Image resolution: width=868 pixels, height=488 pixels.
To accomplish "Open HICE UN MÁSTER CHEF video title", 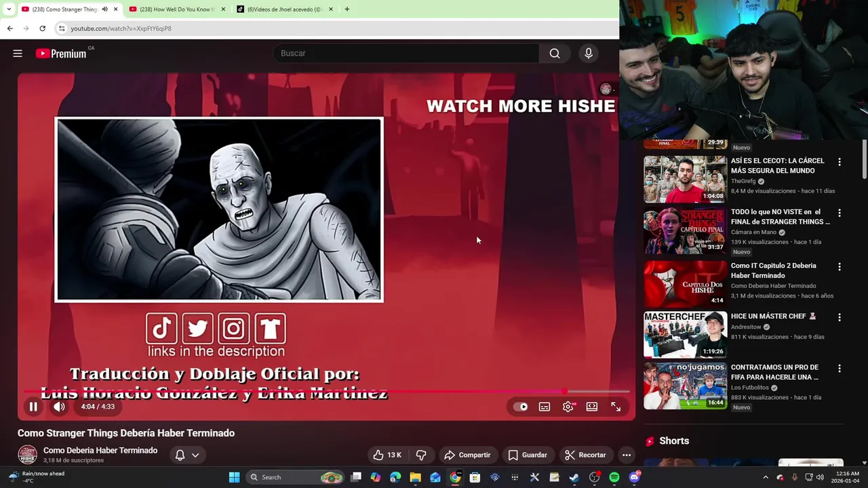I will click(x=773, y=316).
